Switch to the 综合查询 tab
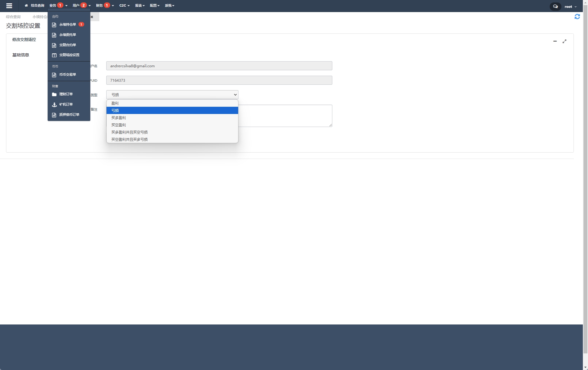This screenshot has height=370, width=588. (x=13, y=17)
